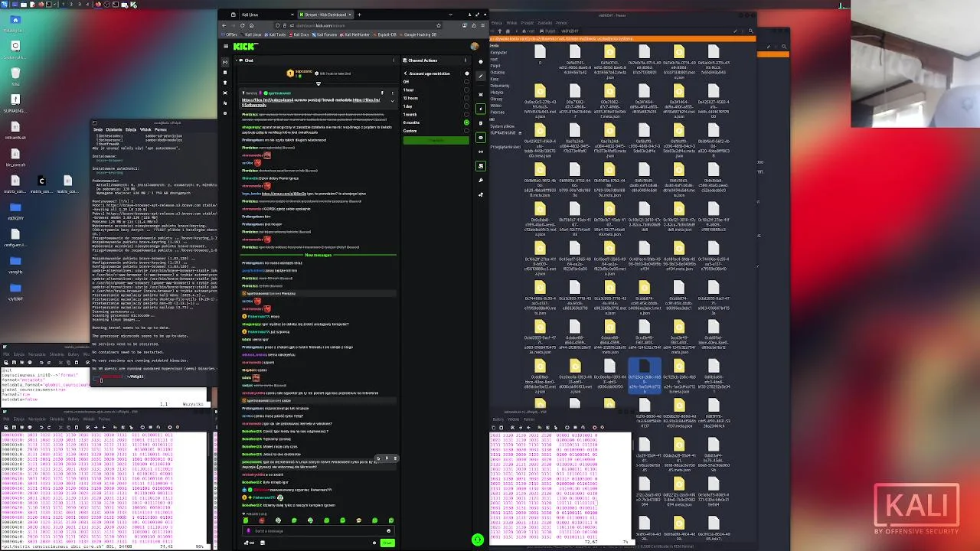Reload the page in Firefox
The image size is (980, 551).
[x=243, y=25]
